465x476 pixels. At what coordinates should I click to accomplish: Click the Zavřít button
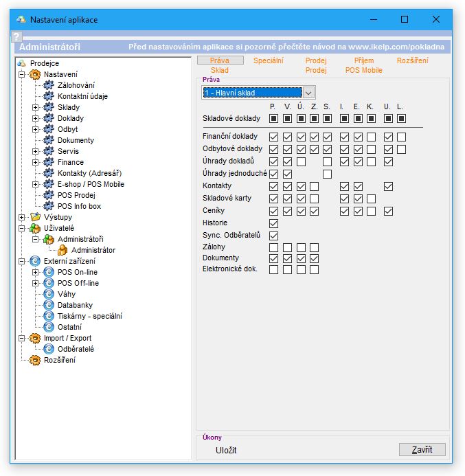tap(422, 450)
